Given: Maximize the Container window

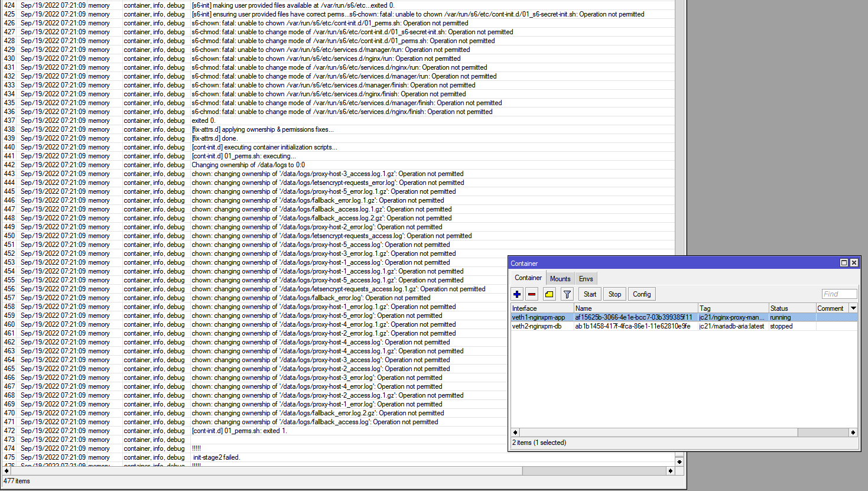Looking at the screenshot, I should tap(844, 263).
